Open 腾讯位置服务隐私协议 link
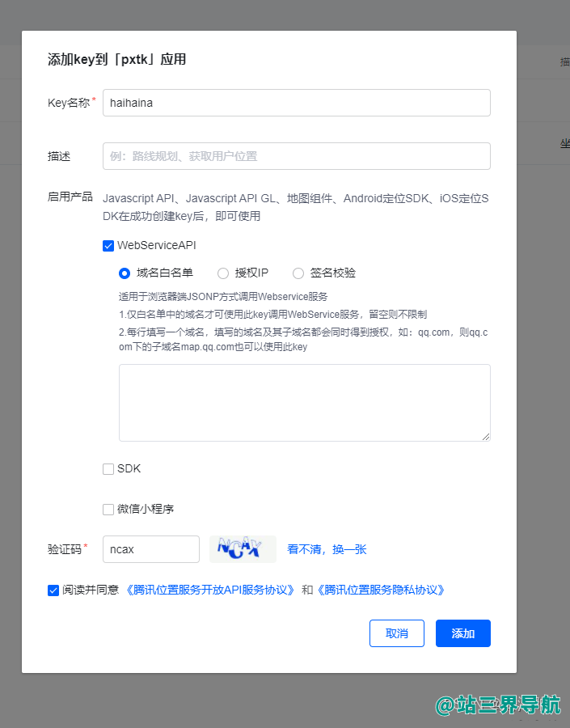The height and width of the screenshot is (728, 570). (x=381, y=590)
